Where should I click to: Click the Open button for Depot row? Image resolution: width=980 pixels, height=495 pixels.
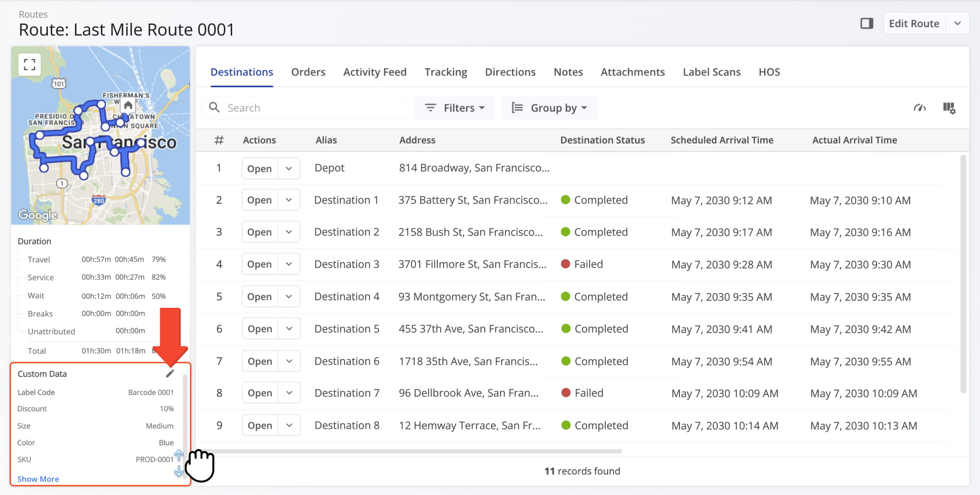pos(259,169)
